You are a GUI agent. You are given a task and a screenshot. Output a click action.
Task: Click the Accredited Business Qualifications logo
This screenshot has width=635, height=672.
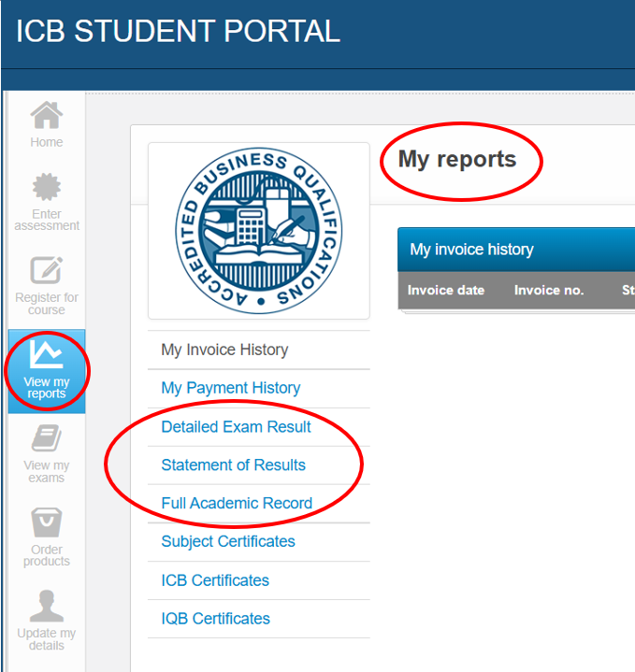[x=258, y=231]
